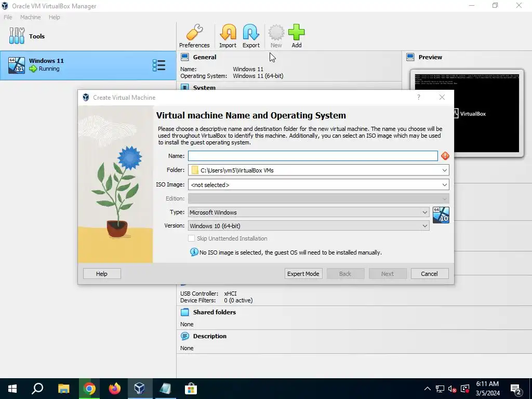Check Skip Unattended Installation checkbox
The width and height of the screenshot is (532, 399).
(191, 238)
